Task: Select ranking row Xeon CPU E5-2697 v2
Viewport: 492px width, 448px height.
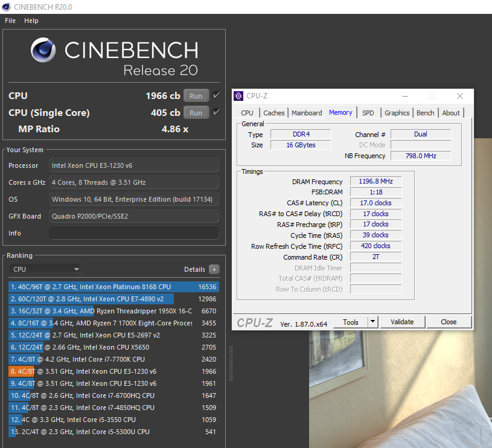Action: [x=113, y=335]
